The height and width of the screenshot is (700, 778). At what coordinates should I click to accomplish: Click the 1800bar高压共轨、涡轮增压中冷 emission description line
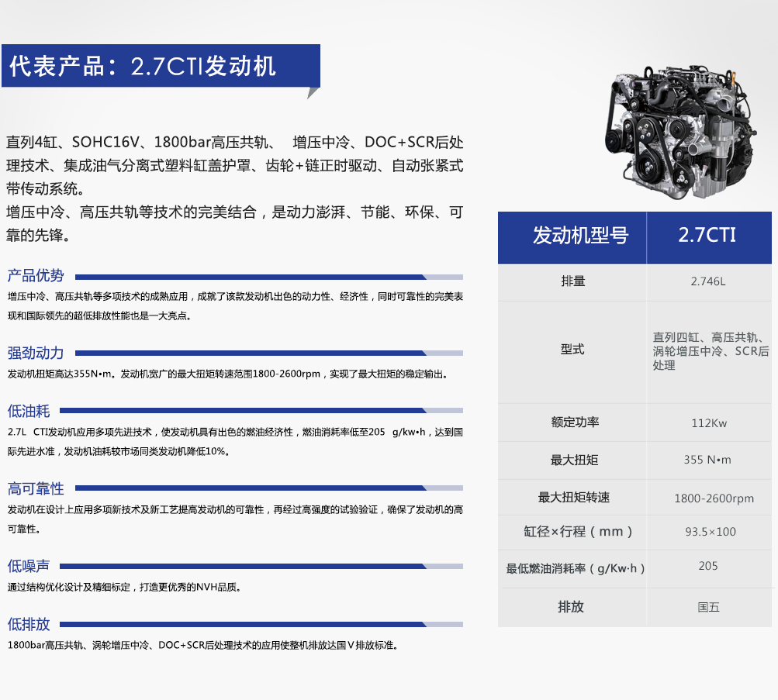click(x=204, y=645)
